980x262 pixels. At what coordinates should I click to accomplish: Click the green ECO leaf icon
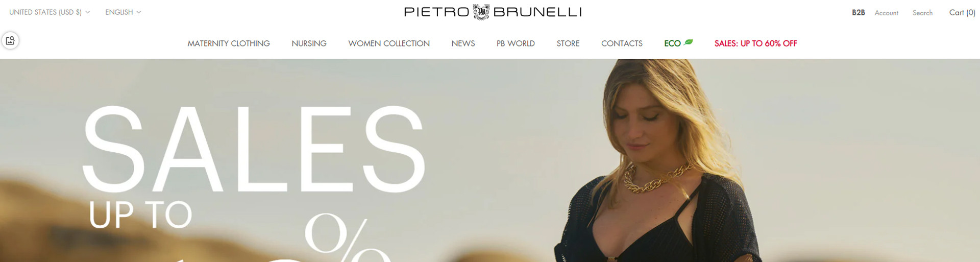point(689,42)
